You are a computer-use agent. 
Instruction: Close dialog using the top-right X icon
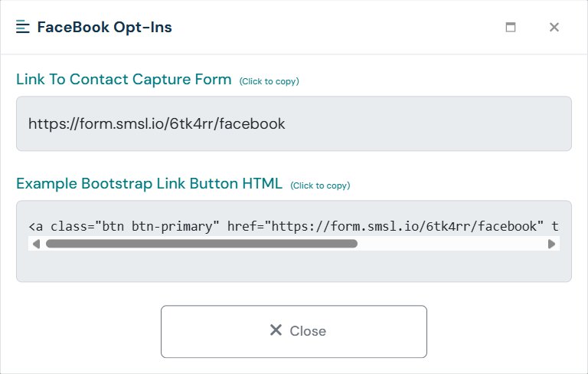coord(554,27)
